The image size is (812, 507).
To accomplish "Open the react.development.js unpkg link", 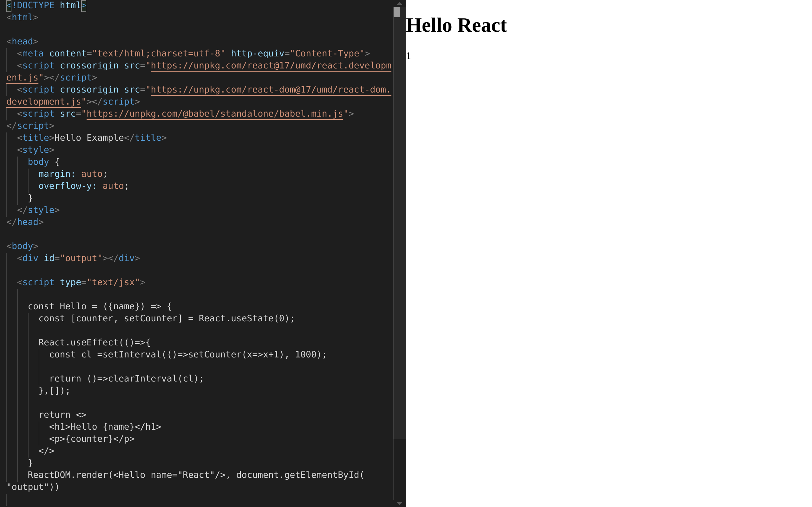I will pyautogui.click(x=268, y=66).
